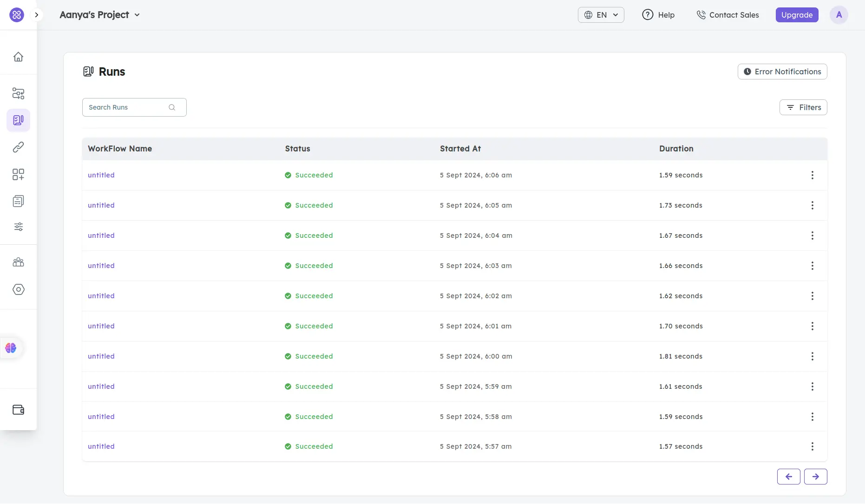
Task: Open the settings sliders icon in the sidebar
Action: coord(18,227)
